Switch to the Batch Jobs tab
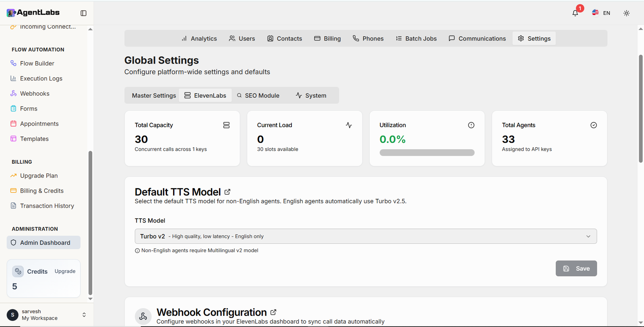The image size is (644, 327). pos(416,39)
